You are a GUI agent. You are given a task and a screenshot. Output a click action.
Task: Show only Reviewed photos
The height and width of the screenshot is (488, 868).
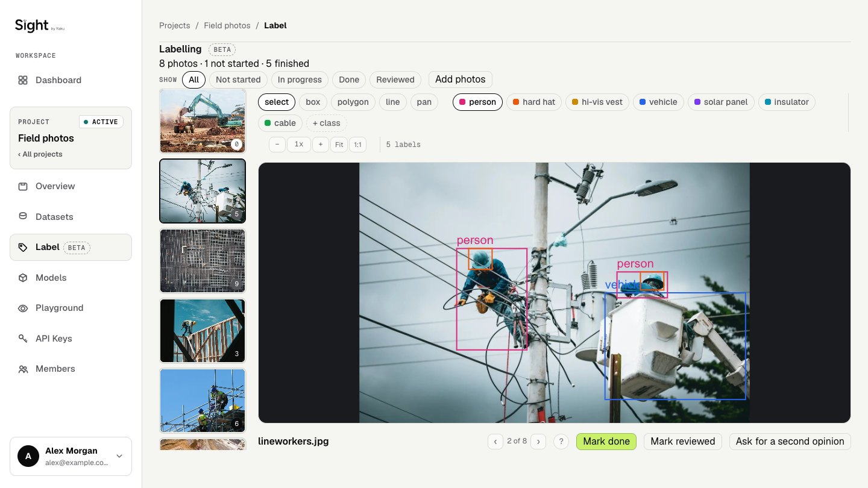click(395, 80)
